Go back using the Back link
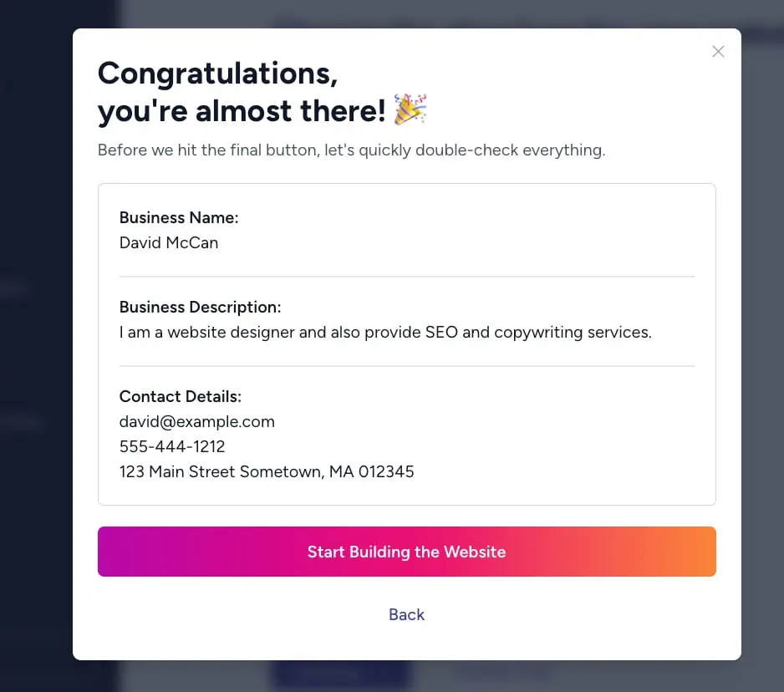Viewport: 784px width, 692px height. coord(406,614)
